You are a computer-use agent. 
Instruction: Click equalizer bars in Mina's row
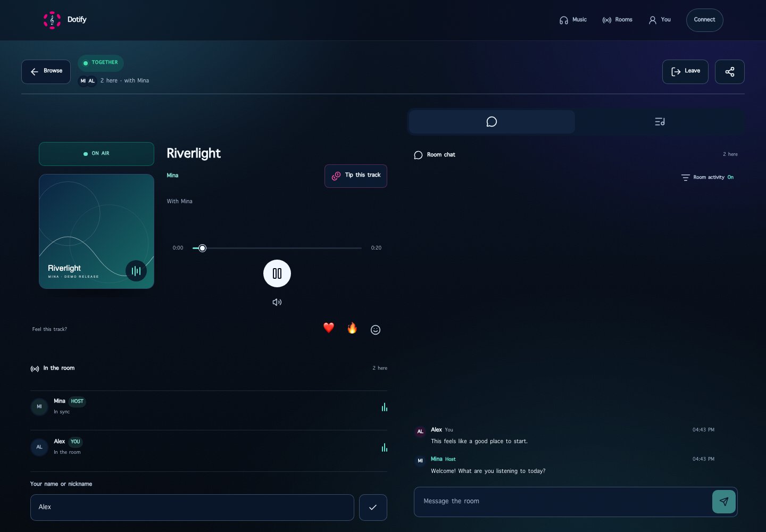click(x=384, y=407)
